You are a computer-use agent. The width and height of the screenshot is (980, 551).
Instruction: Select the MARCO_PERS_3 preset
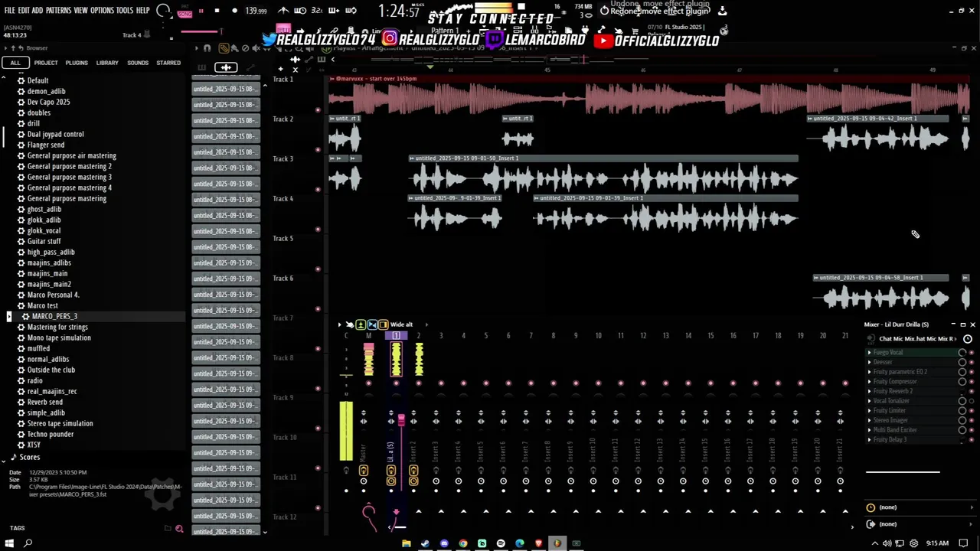point(54,316)
